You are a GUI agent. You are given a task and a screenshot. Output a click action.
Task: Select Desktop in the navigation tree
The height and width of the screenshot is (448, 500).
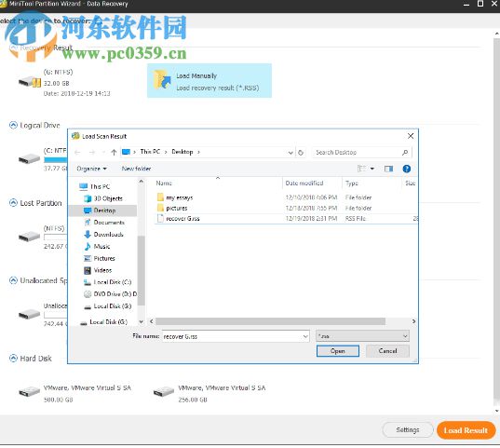tap(104, 210)
